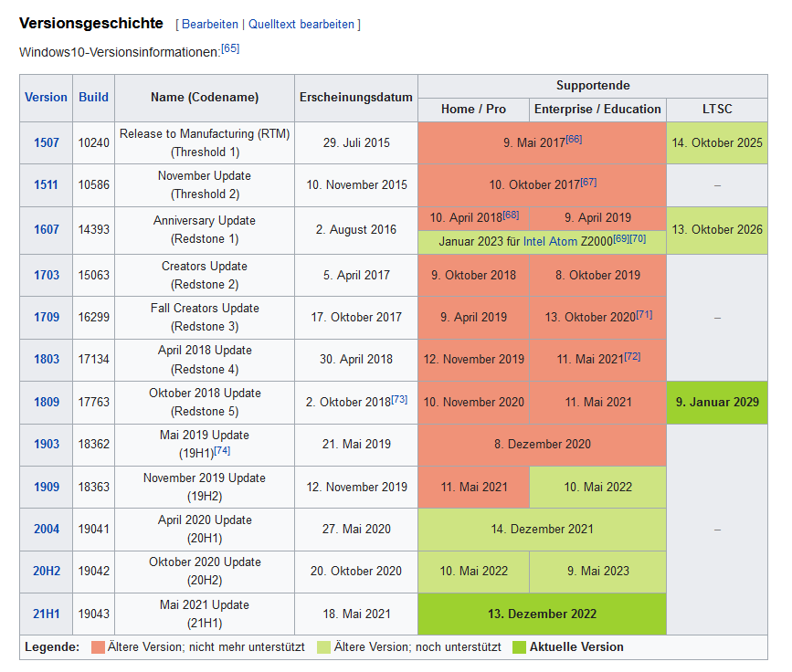
Task: Open footnote 71 next to 13. Oktober 2020
Action: 644,314
